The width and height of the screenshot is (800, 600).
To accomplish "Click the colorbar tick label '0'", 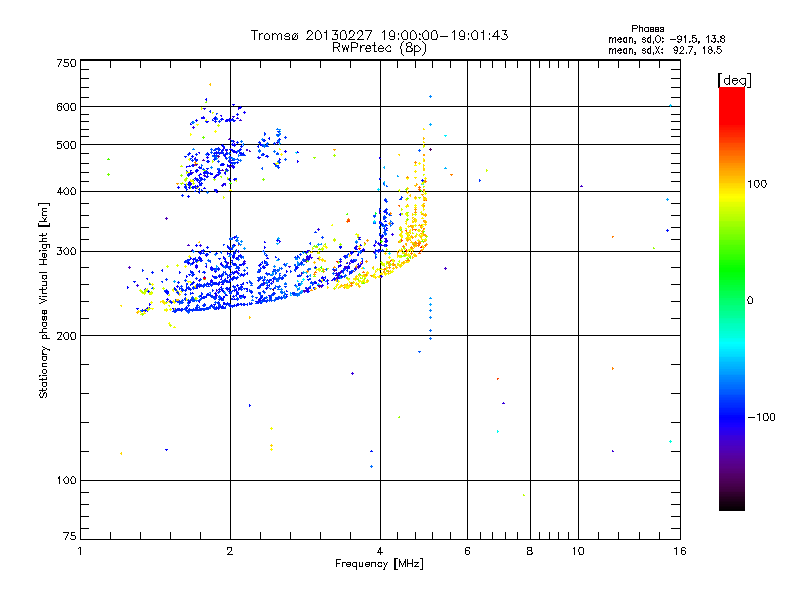I will (750, 301).
